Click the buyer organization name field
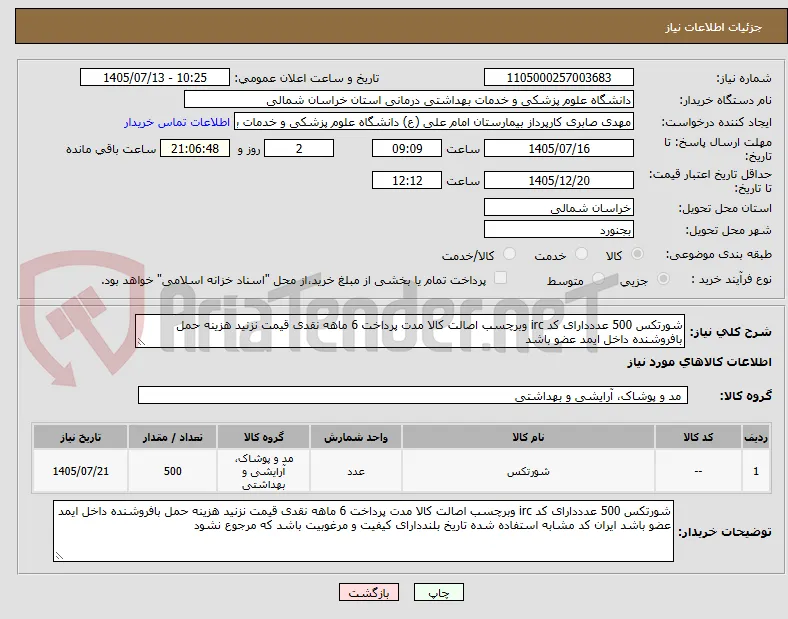 click(x=409, y=99)
